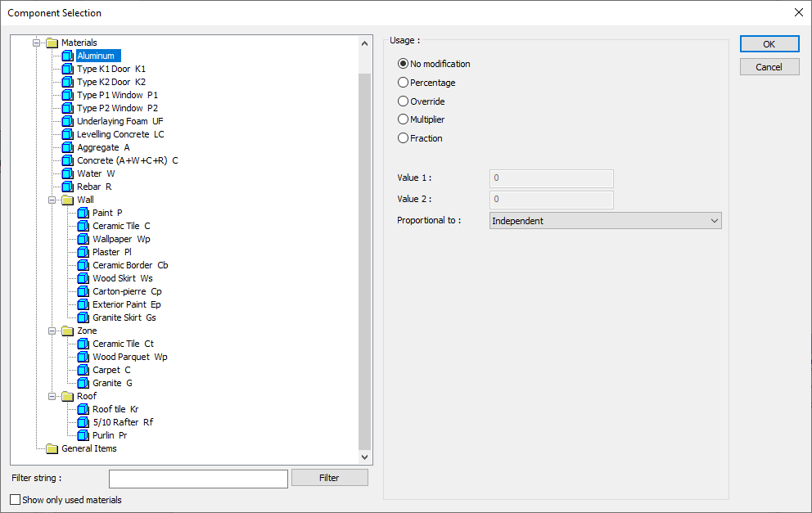Click the cube icon beside Levelling Concrete

point(67,134)
